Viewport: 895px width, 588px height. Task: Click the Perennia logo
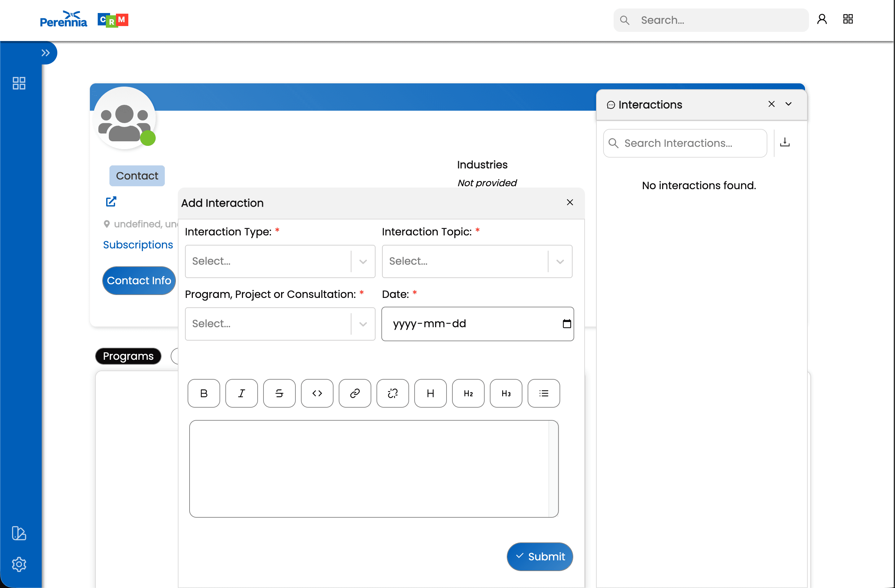(64, 19)
